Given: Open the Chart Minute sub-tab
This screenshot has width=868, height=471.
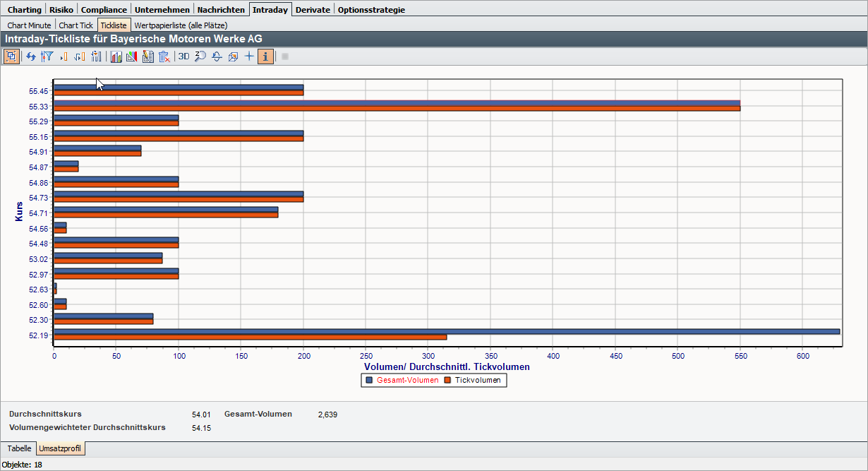Looking at the screenshot, I should click(x=29, y=25).
